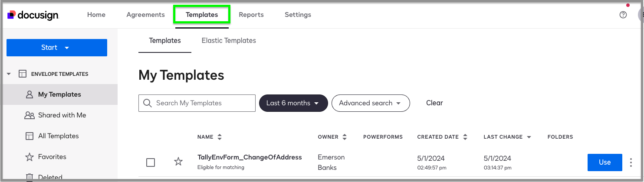
Task: Open the Favorites star in sidebar
Action: tap(30, 157)
